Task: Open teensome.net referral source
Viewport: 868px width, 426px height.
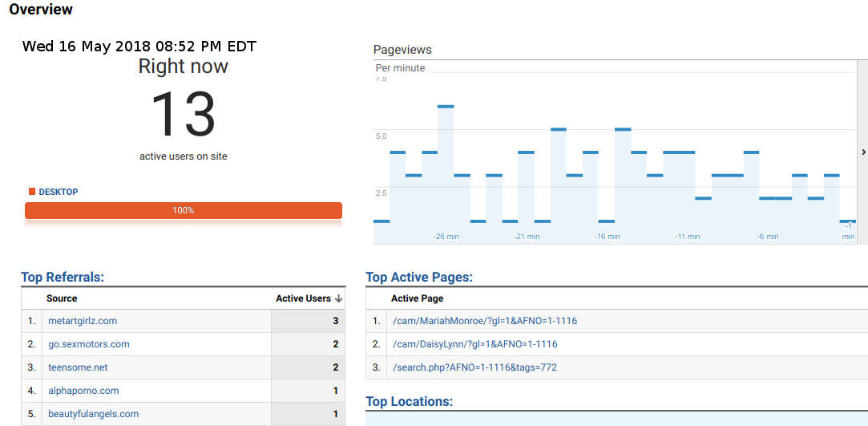Action: [x=78, y=367]
